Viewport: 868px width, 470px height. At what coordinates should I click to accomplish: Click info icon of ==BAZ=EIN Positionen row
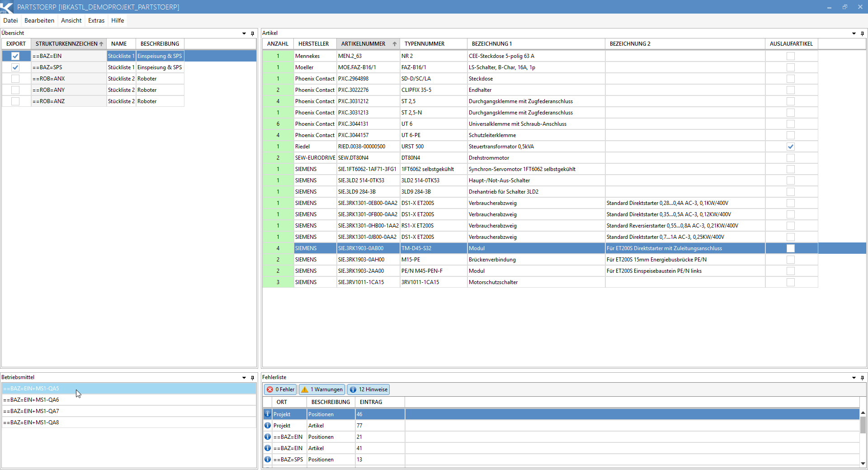pyautogui.click(x=268, y=437)
